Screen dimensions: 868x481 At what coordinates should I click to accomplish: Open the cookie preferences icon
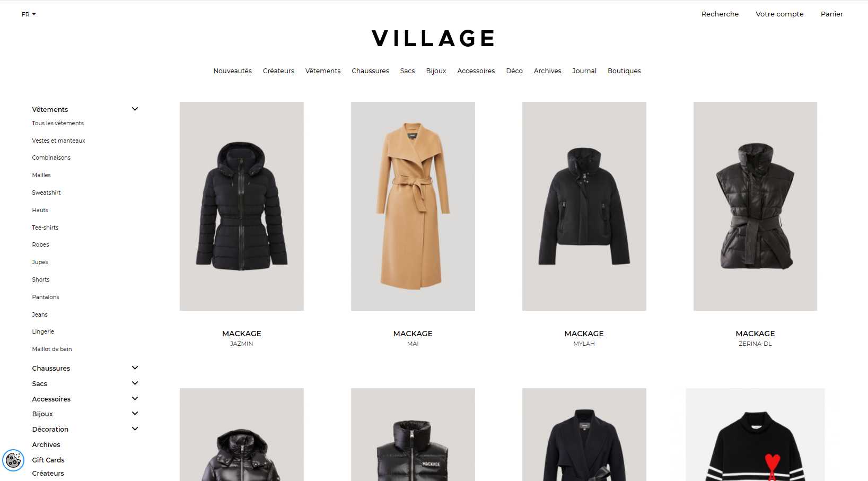(x=13, y=460)
